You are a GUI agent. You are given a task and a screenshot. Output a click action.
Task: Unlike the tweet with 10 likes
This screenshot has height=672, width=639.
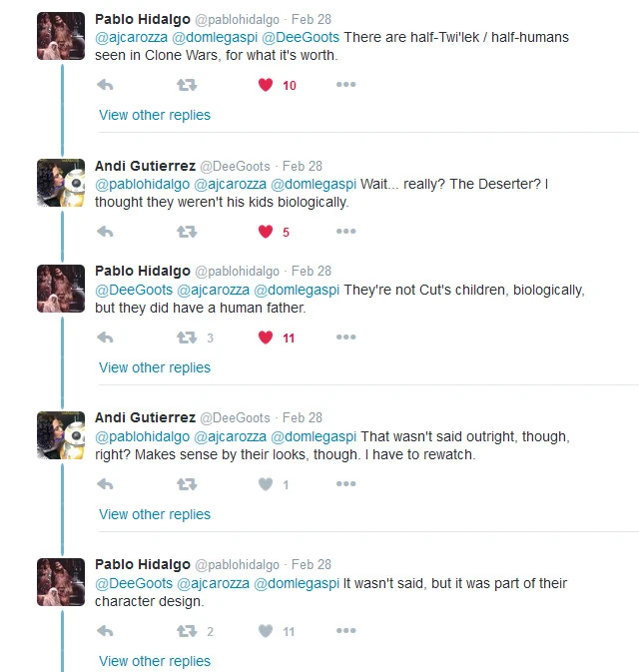tap(266, 85)
